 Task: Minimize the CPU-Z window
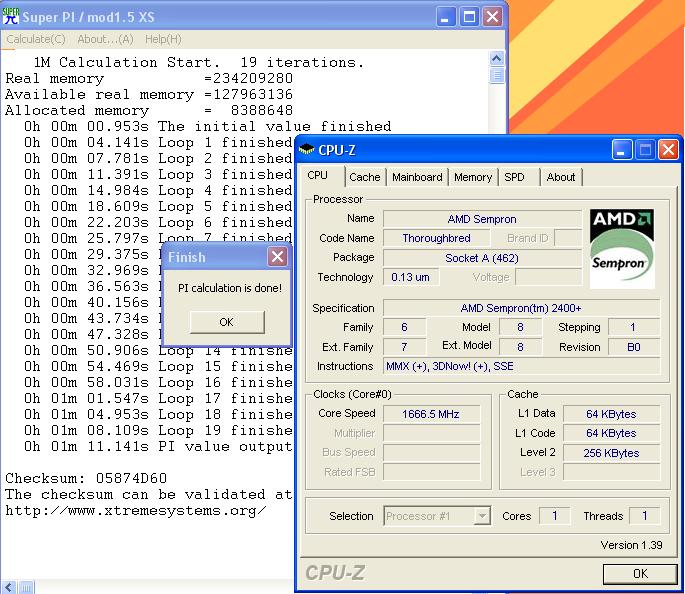622,150
